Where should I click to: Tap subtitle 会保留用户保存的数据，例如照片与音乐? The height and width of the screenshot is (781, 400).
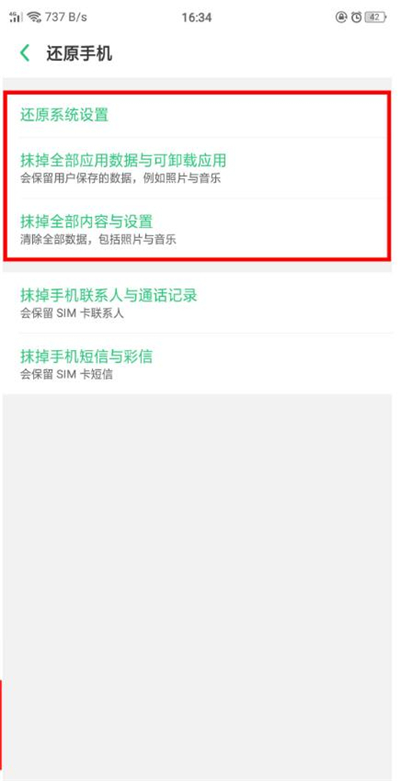121,178
